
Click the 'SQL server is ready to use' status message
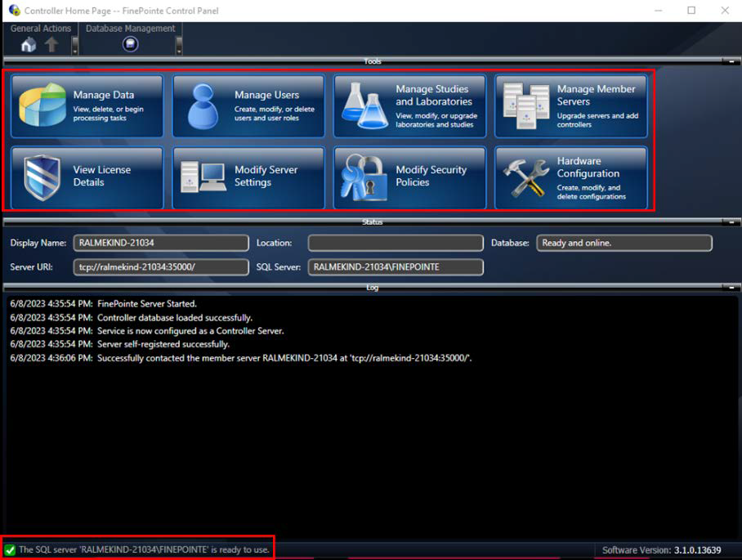(144, 549)
